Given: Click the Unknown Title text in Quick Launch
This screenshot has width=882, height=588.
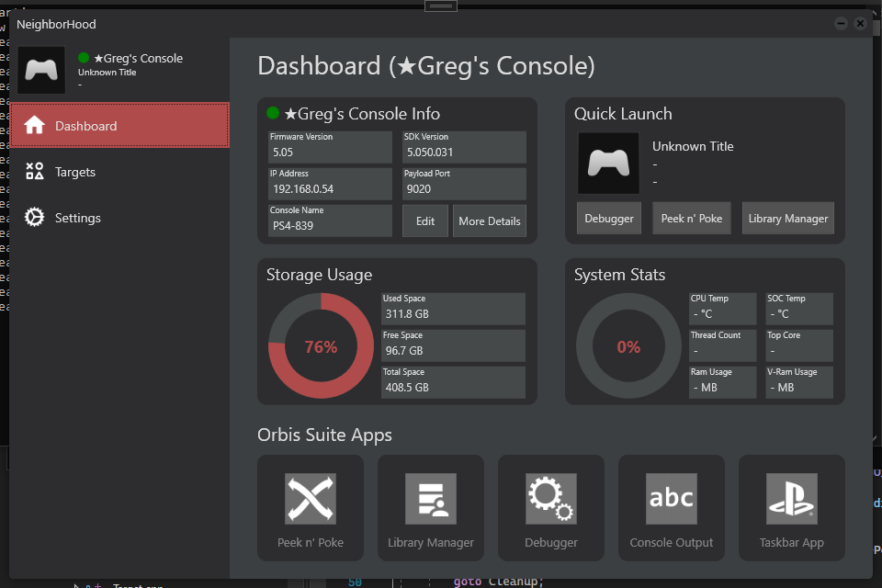Looking at the screenshot, I should point(693,146).
